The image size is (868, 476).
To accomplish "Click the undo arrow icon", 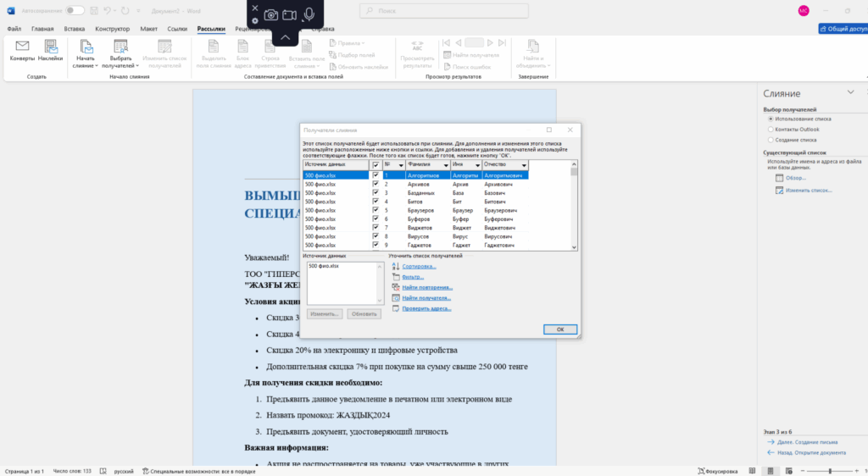I will [x=108, y=10].
